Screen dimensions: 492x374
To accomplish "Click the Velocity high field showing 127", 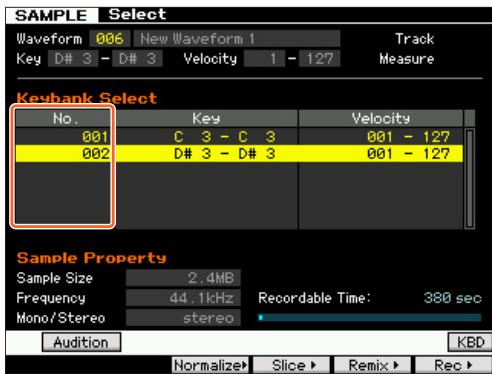I will 320,59.
